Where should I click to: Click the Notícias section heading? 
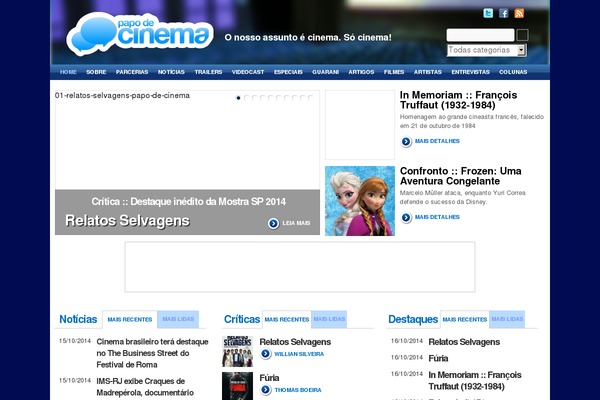[x=78, y=319]
